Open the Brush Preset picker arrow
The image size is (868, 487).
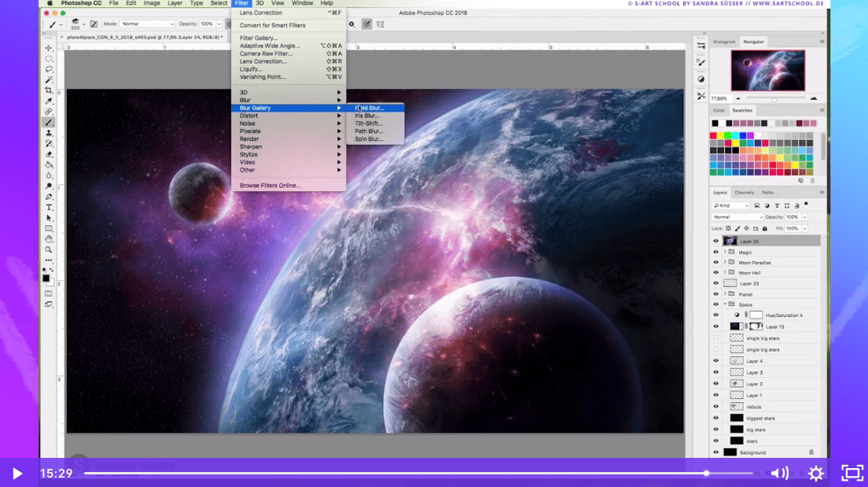pyautogui.click(x=83, y=24)
